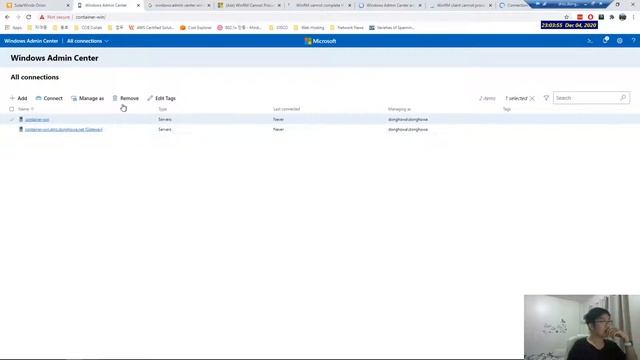640x360 pixels.
Task: Clear selection with the X beside '1 selected'
Action: click(532, 98)
